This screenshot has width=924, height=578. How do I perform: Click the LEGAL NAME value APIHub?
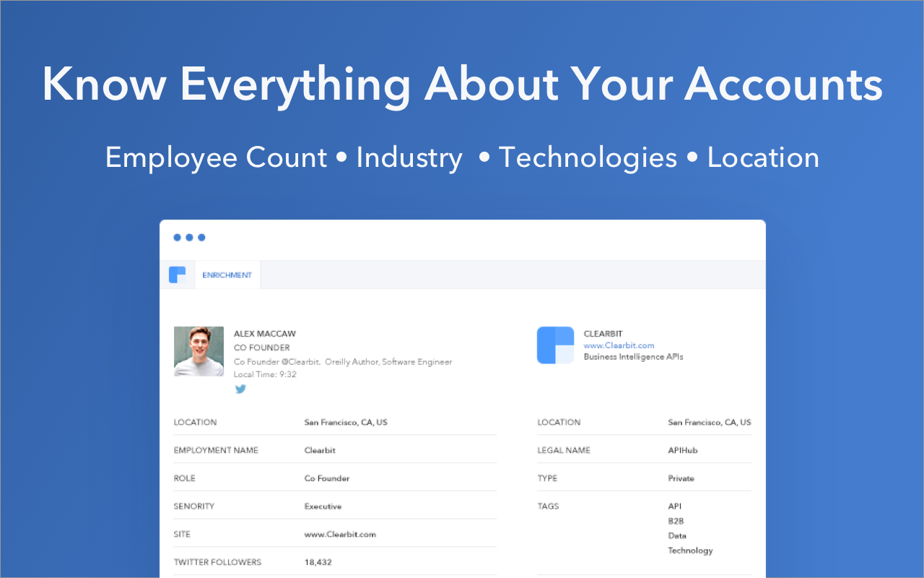click(x=684, y=450)
